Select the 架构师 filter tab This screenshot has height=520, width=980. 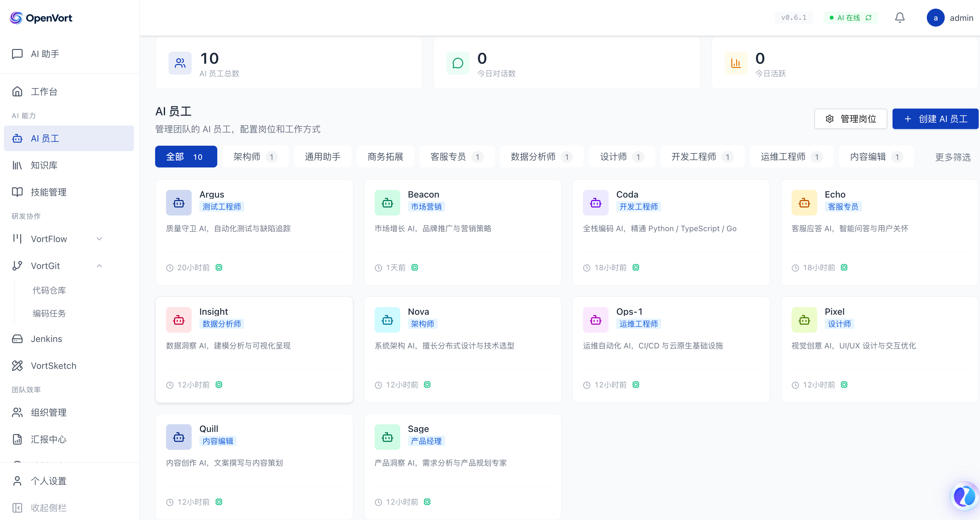(x=255, y=157)
